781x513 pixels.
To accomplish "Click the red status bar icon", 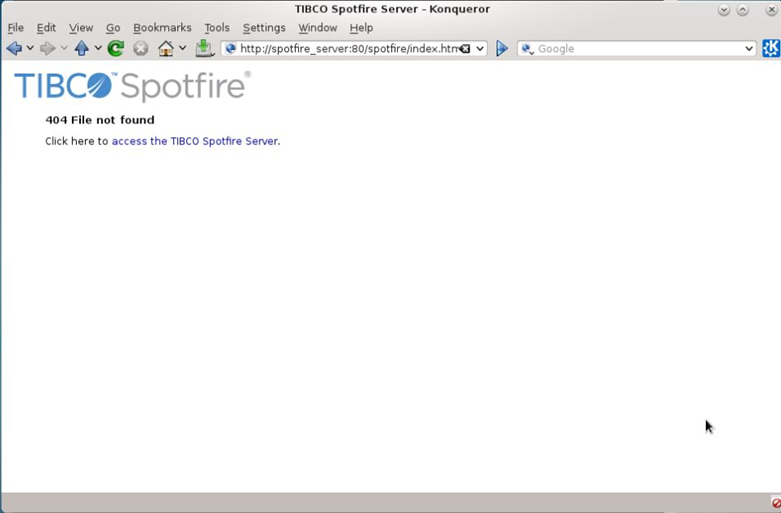I will pos(776,503).
